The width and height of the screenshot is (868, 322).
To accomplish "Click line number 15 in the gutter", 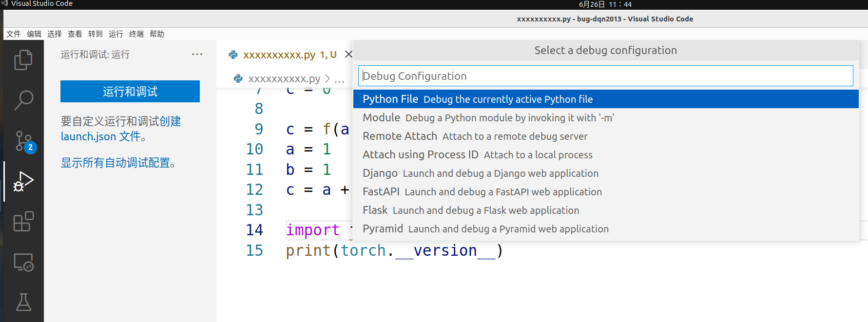I will coord(254,250).
